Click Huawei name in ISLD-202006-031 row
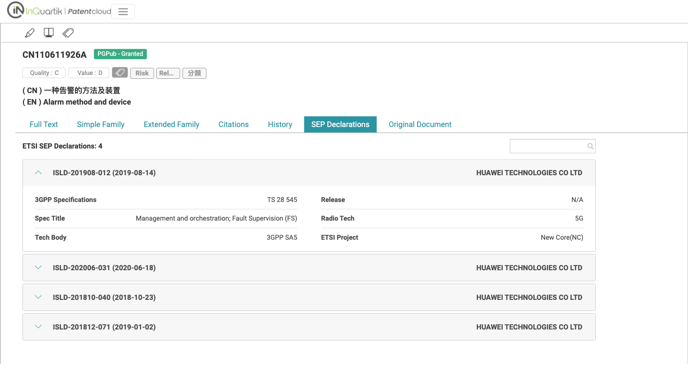Image resolution: width=688 pixels, height=382 pixels. (x=529, y=268)
